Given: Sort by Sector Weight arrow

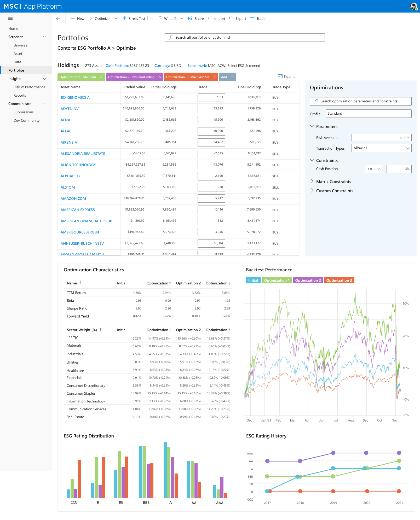Looking at the screenshot, I should [100, 330].
